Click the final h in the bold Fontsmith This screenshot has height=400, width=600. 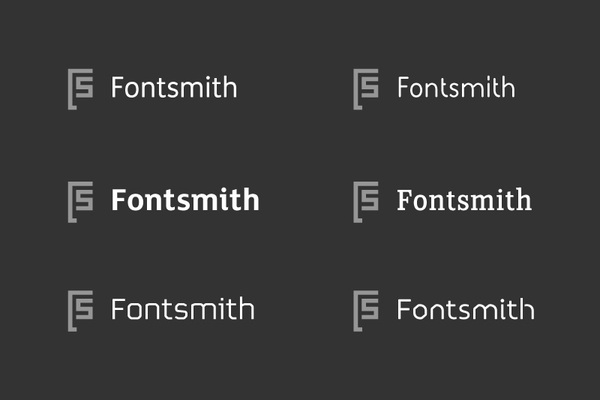pos(250,200)
